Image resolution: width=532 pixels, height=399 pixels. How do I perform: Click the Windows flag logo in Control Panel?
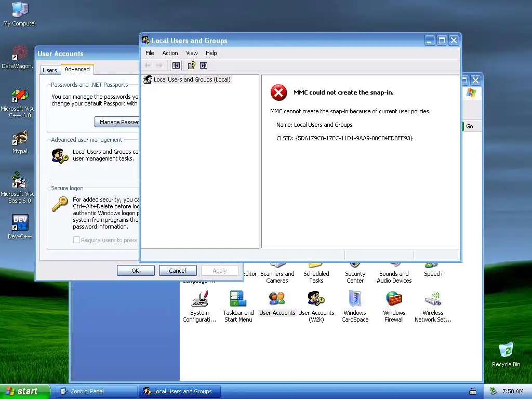click(471, 92)
